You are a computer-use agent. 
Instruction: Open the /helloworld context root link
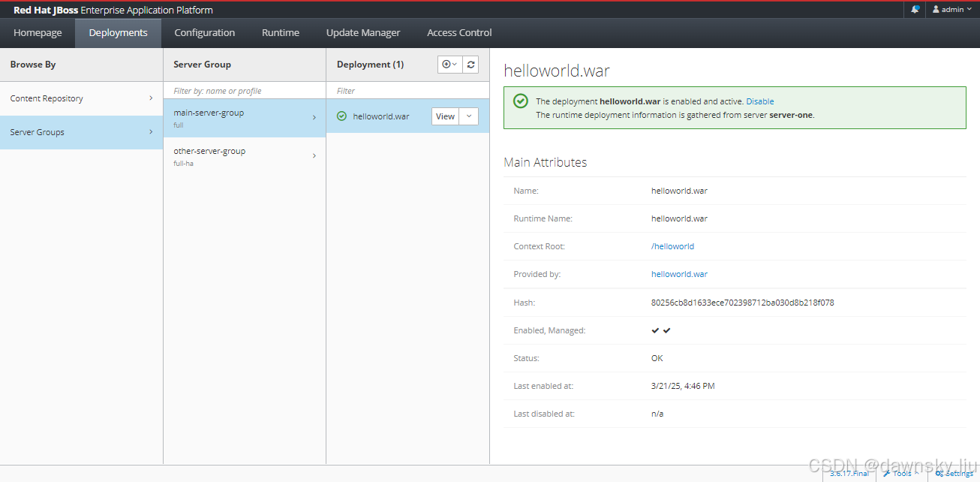click(x=672, y=246)
